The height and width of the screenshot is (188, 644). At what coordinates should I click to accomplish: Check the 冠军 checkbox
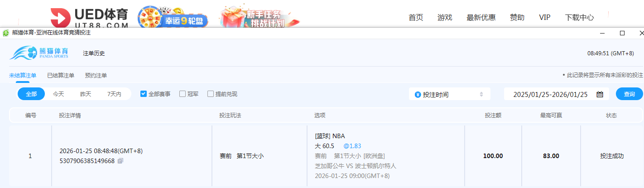click(x=183, y=94)
